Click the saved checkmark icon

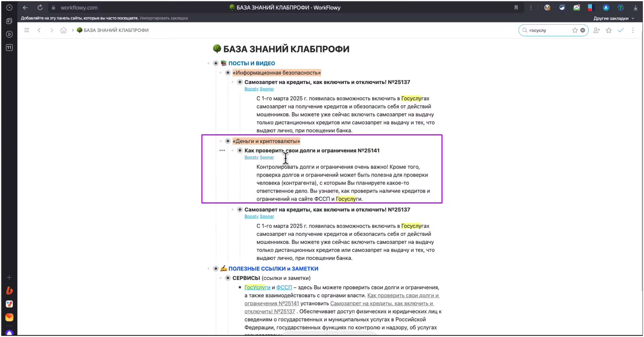click(x=620, y=30)
